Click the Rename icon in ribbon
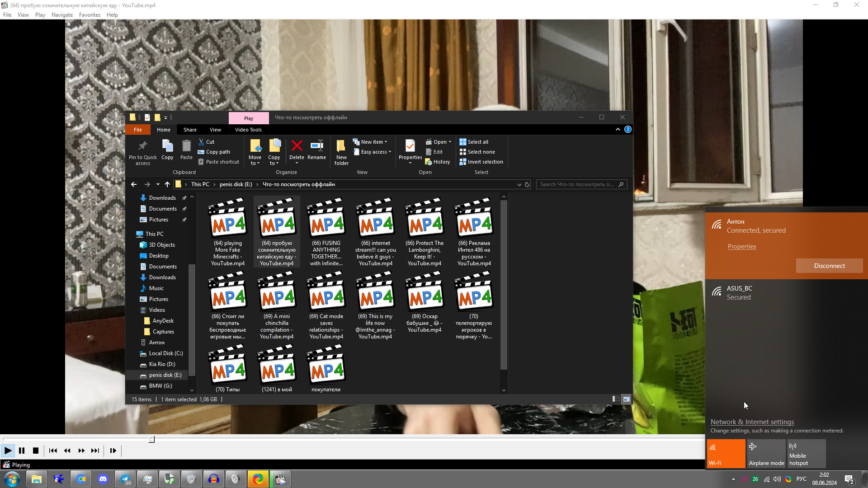 point(316,147)
